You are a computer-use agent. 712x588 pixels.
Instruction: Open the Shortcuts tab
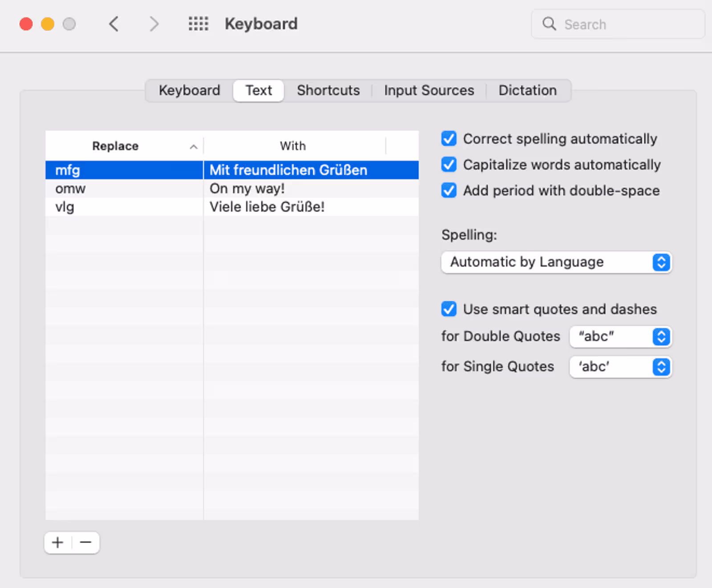328,90
